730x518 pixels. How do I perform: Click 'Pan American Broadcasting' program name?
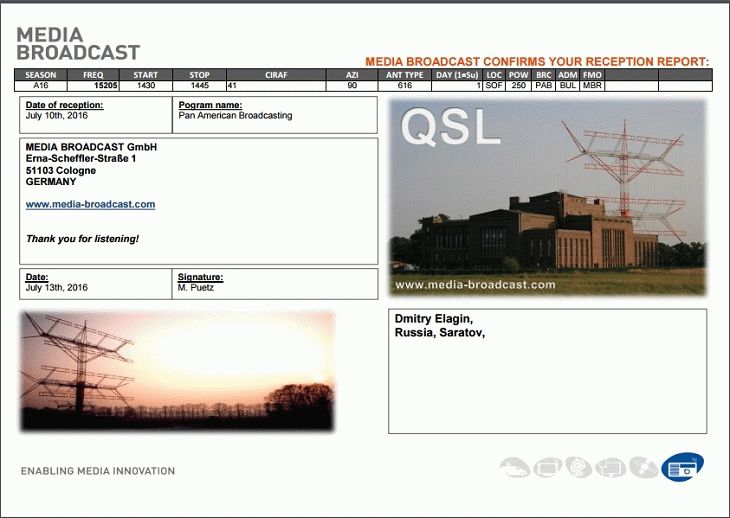click(235, 115)
